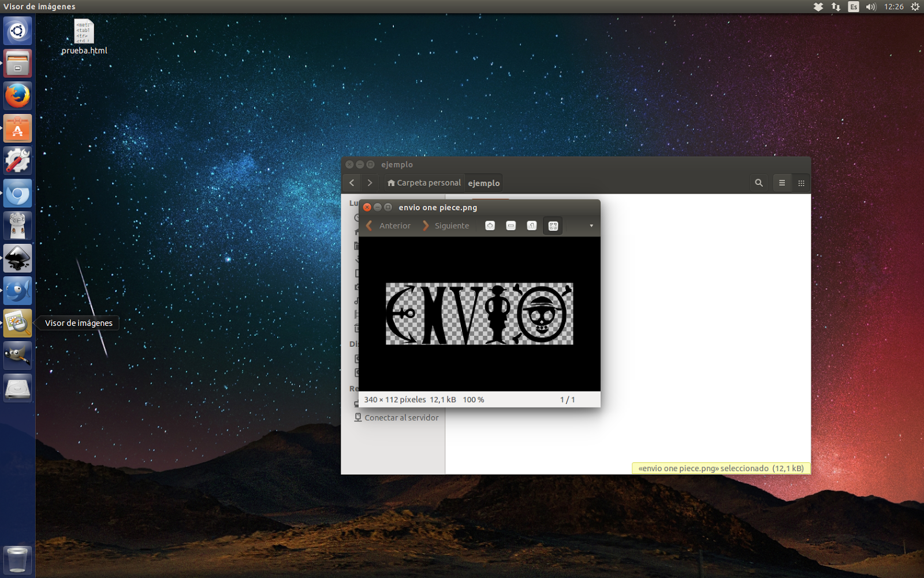
Task: Open the blue fish app in launcher
Action: tap(18, 290)
